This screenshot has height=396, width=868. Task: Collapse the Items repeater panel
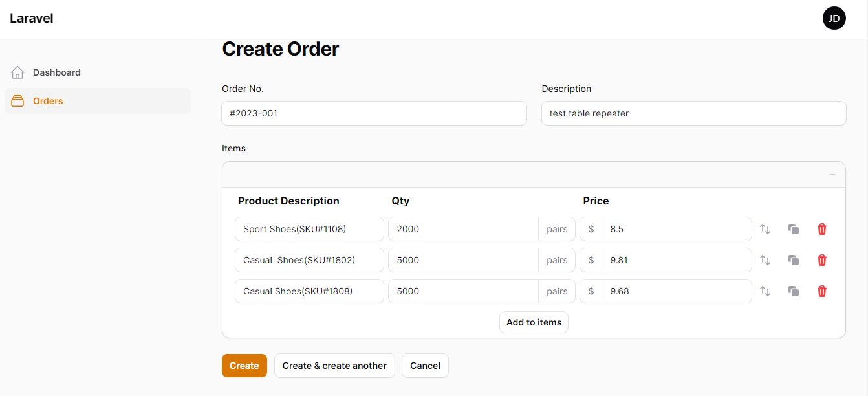coord(832,175)
